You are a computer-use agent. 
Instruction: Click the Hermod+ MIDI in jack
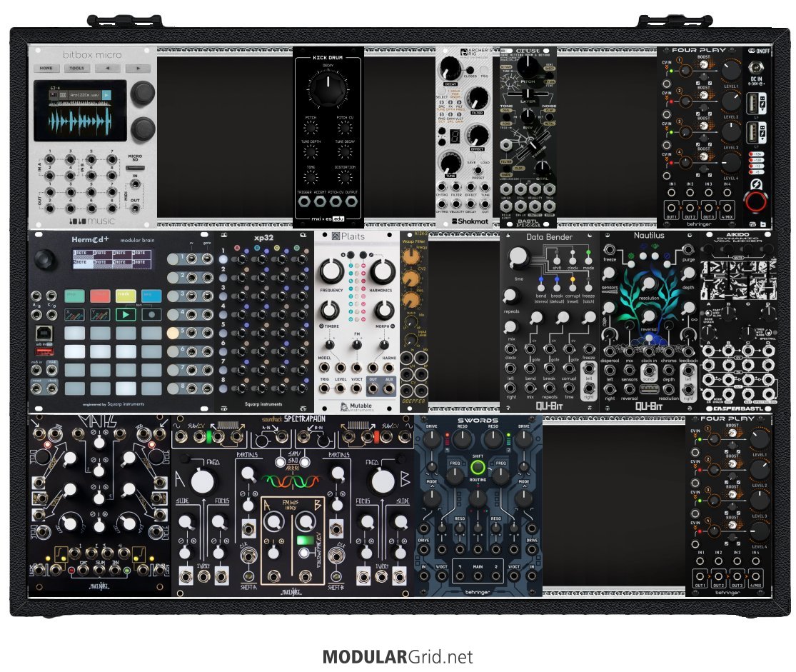coord(36,370)
